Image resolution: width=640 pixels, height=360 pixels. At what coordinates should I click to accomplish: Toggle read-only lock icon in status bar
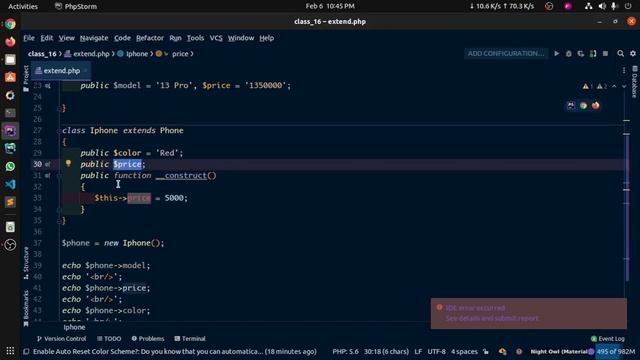click(x=486, y=351)
